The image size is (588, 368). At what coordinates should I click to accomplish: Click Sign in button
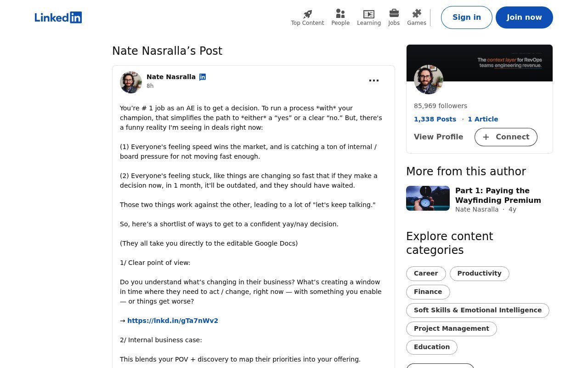(467, 17)
